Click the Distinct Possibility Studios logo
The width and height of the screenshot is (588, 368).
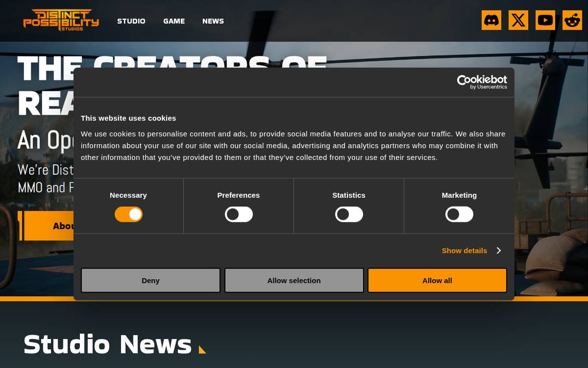pos(61,20)
